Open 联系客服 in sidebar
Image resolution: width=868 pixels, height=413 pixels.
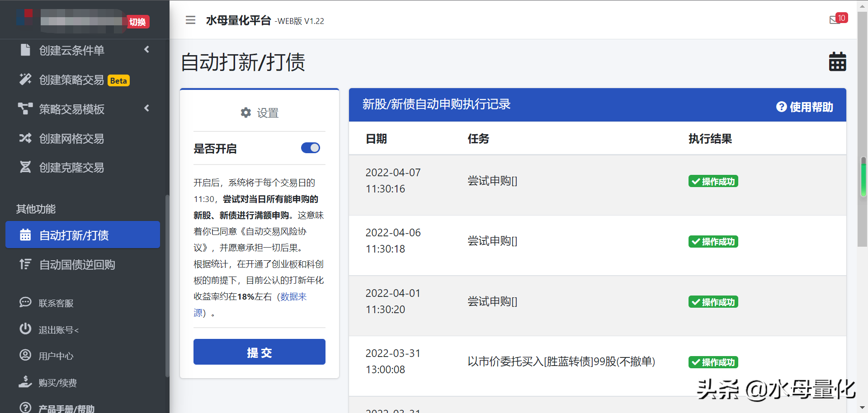click(56, 303)
